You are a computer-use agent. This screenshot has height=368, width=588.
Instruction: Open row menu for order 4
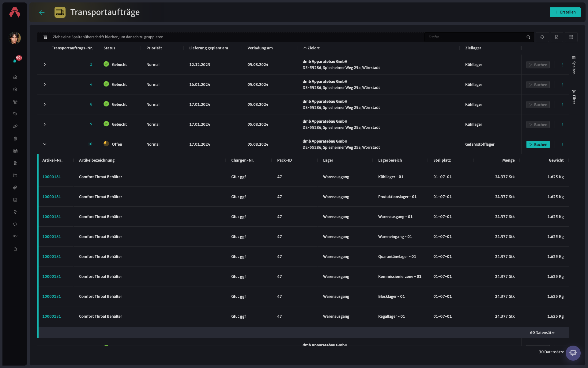click(x=563, y=85)
